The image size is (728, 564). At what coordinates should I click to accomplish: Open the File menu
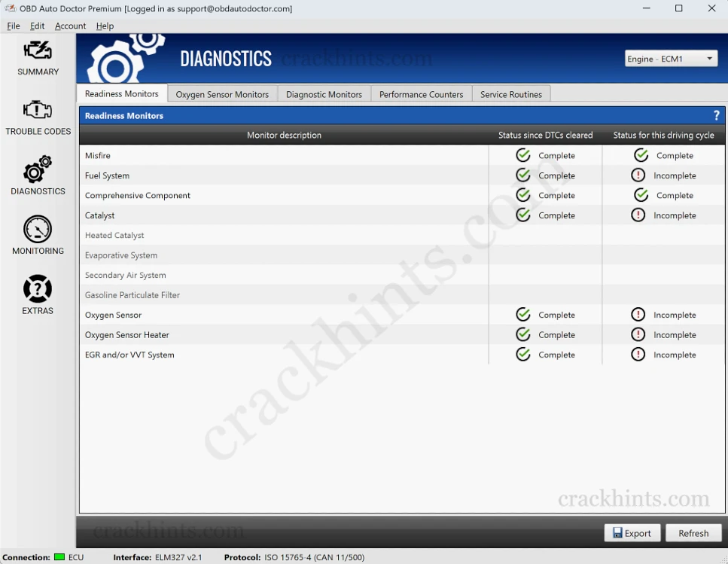click(14, 26)
